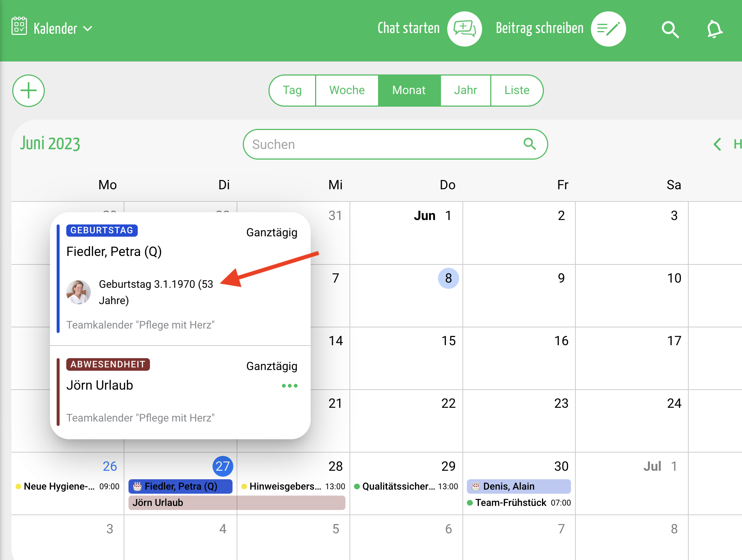The height and width of the screenshot is (560, 742).
Task: Switch to Tag view
Action: pyautogui.click(x=292, y=90)
